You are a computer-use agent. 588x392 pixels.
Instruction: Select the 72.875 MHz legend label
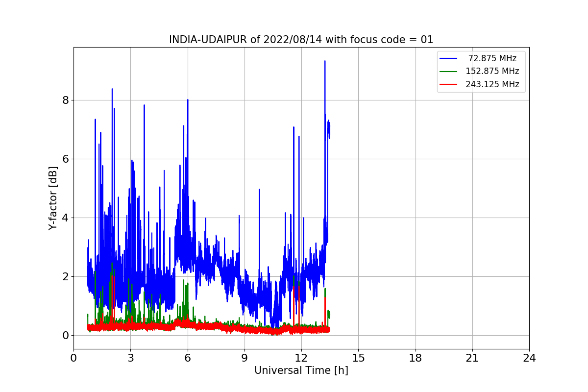pyautogui.click(x=492, y=58)
